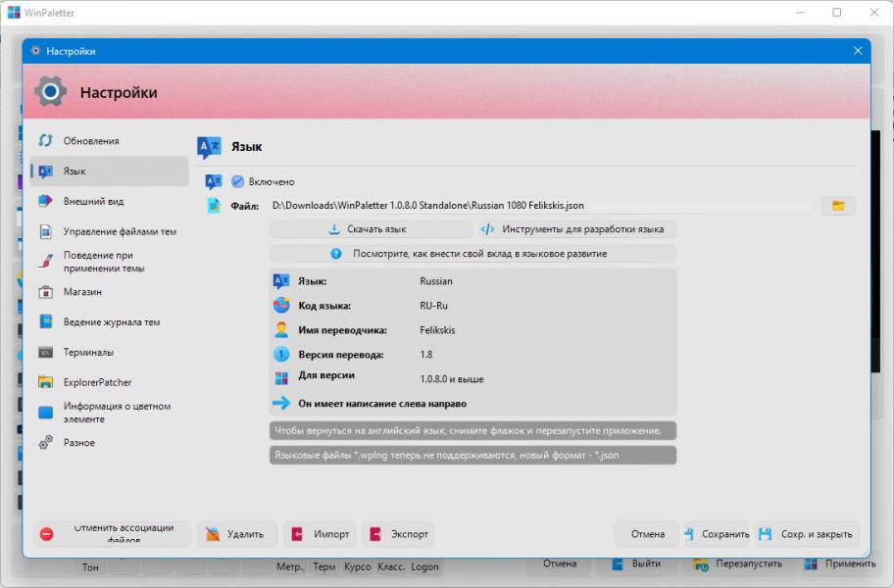Click the Импорт settings button

pyautogui.click(x=320, y=534)
